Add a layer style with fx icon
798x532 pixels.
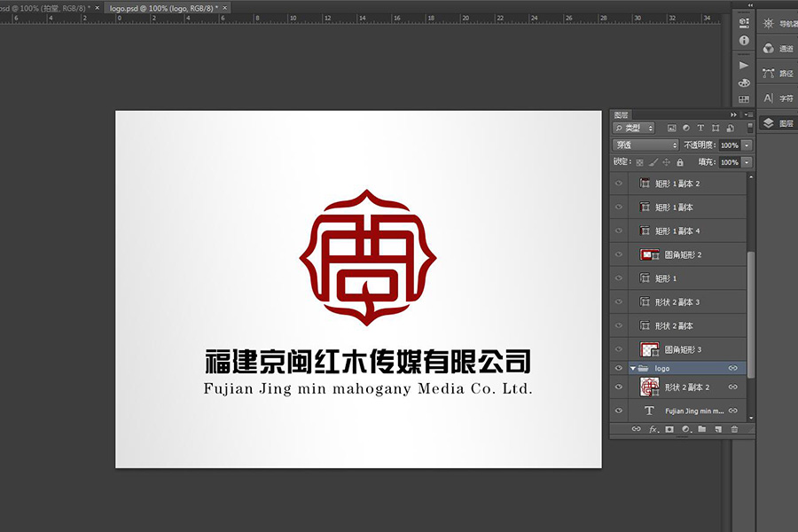[x=654, y=429]
